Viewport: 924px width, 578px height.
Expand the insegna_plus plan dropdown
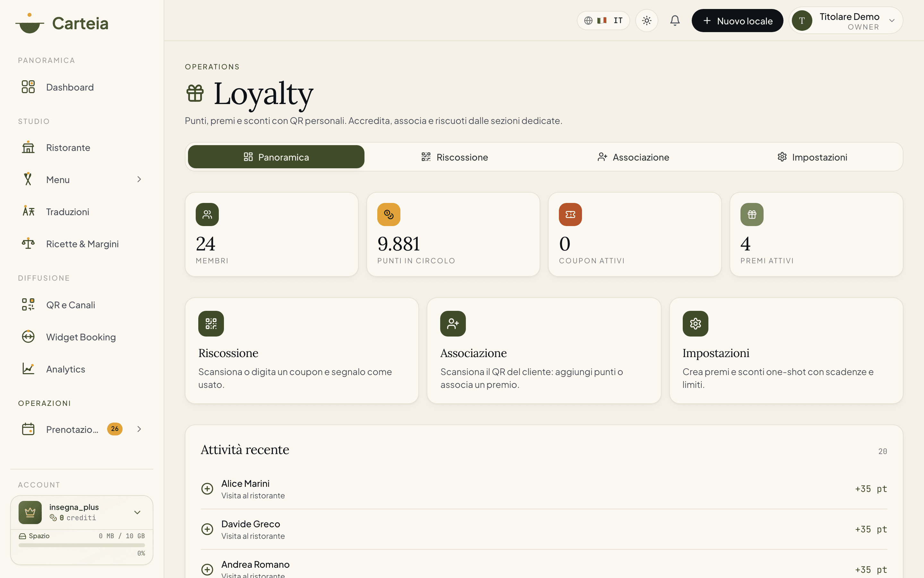tap(137, 512)
